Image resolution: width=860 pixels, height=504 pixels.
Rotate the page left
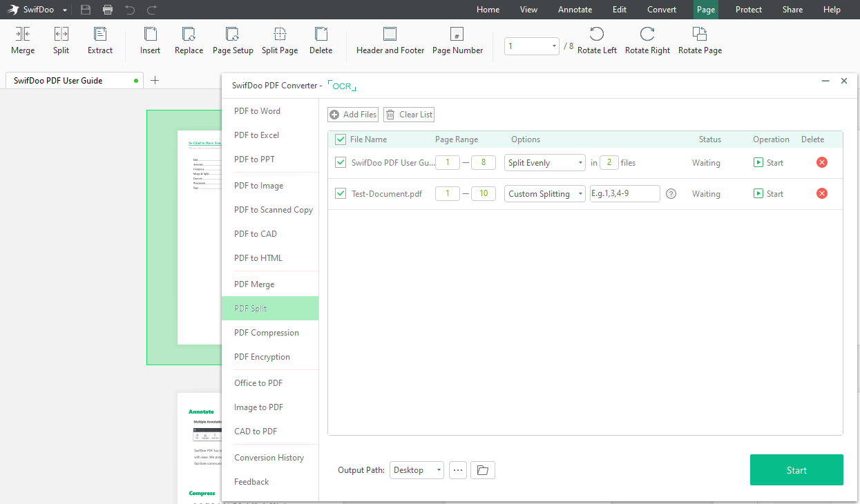click(597, 41)
